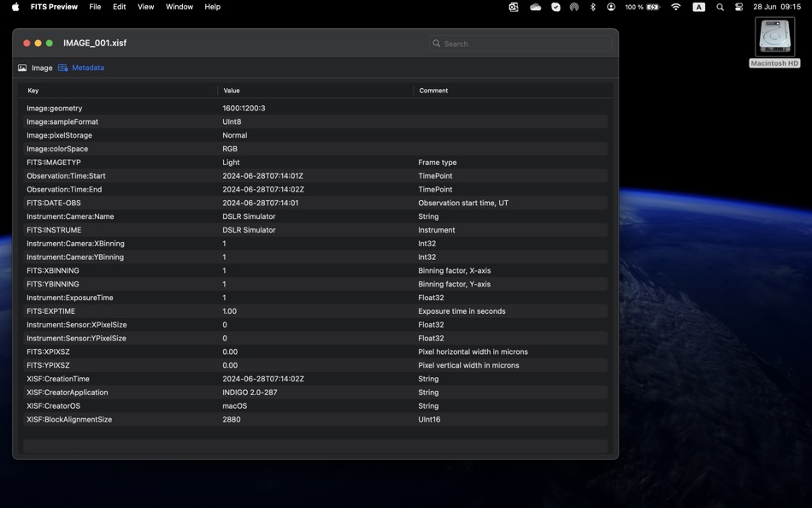
Task: Select the Image:geometry row
Action: tap(315, 109)
